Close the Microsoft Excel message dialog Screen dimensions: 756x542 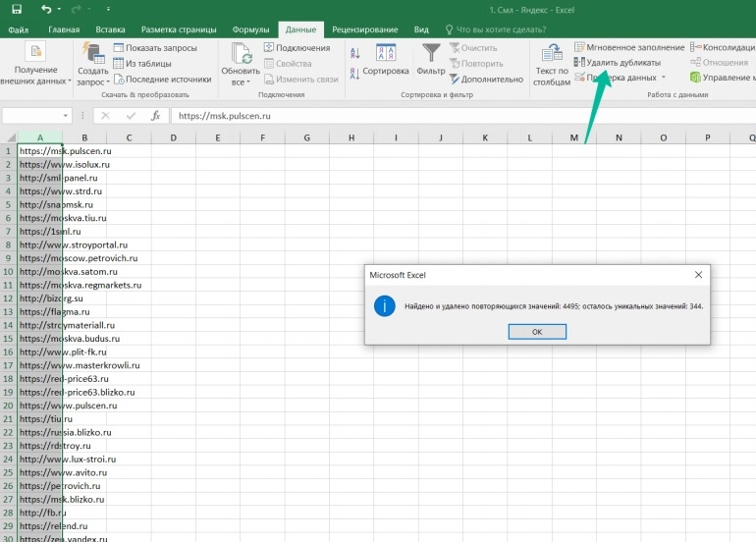(x=698, y=275)
